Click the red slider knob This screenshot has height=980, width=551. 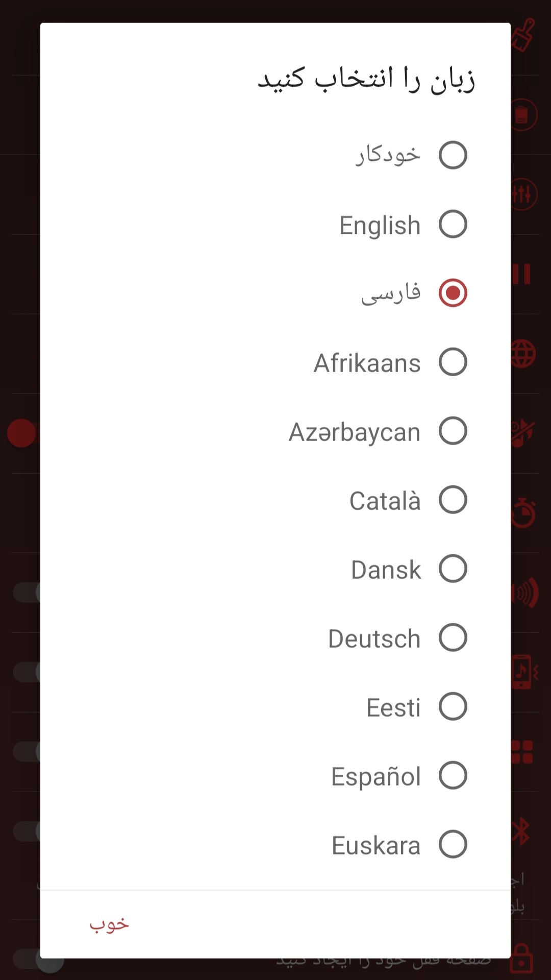click(21, 433)
